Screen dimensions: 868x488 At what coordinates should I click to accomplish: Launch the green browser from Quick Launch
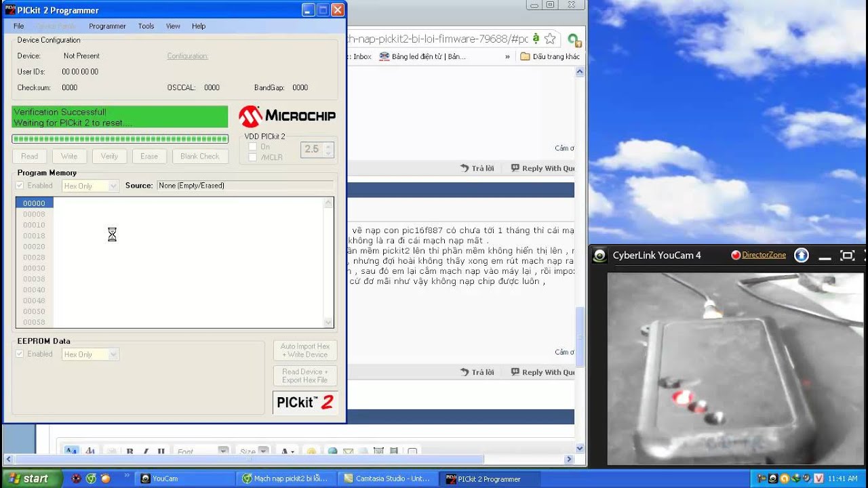click(91, 479)
